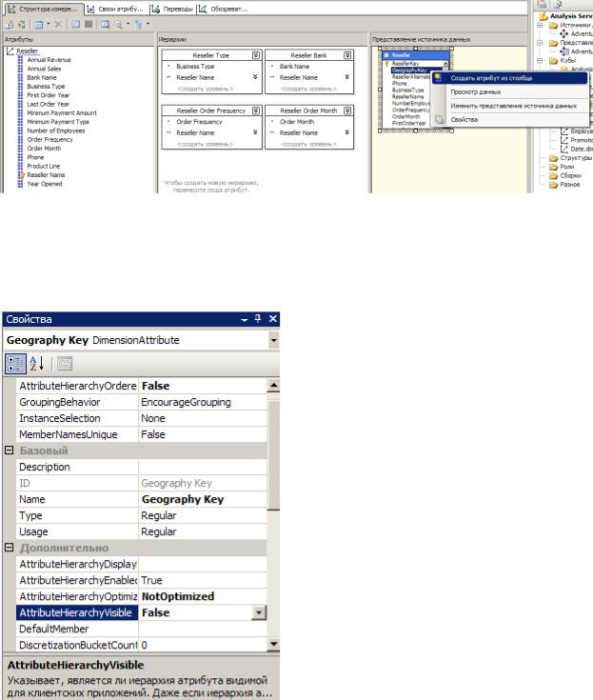Click the Process green-arrows toolbar icon
The width and height of the screenshot is (593, 700).
pos(21,25)
